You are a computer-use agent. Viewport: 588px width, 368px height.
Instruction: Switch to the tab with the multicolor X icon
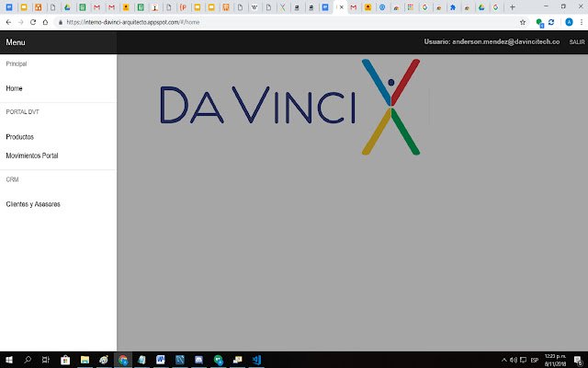pyautogui.click(x=283, y=7)
